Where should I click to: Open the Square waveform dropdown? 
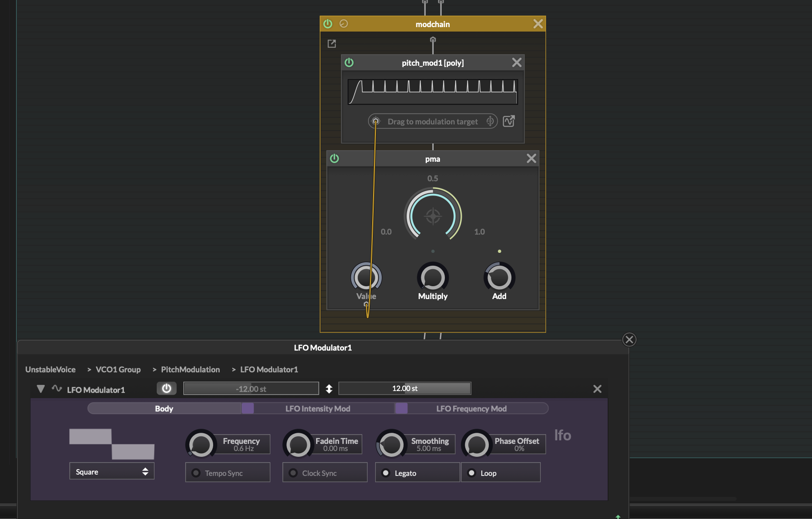pos(112,471)
